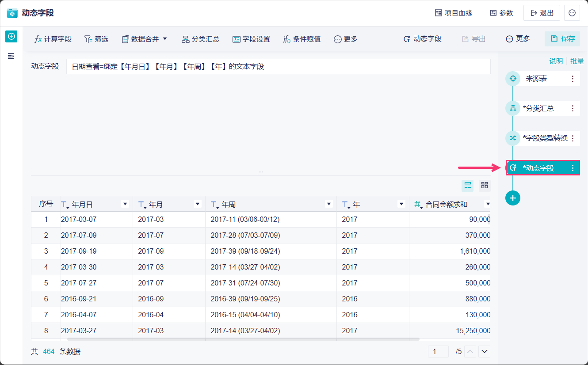Expand the 年 column dropdown
The image size is (588, 365).
click(x=401, y=204)
